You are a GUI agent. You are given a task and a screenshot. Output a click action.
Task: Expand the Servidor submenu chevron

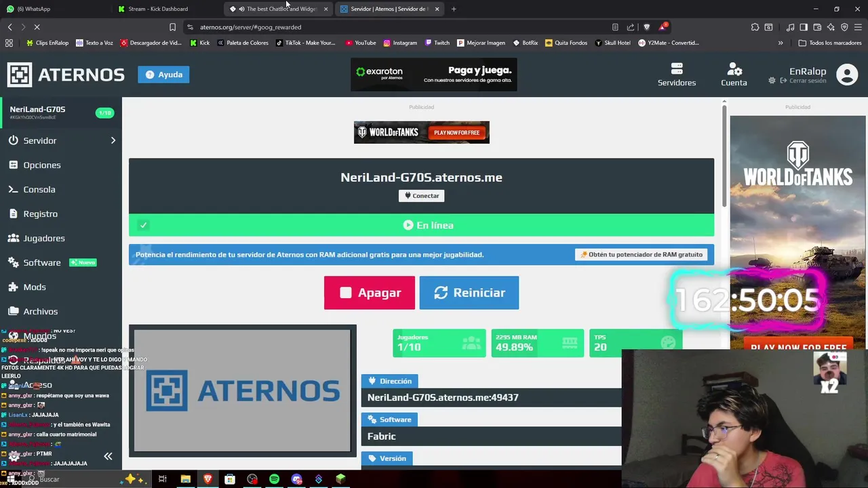coord(113,140)
